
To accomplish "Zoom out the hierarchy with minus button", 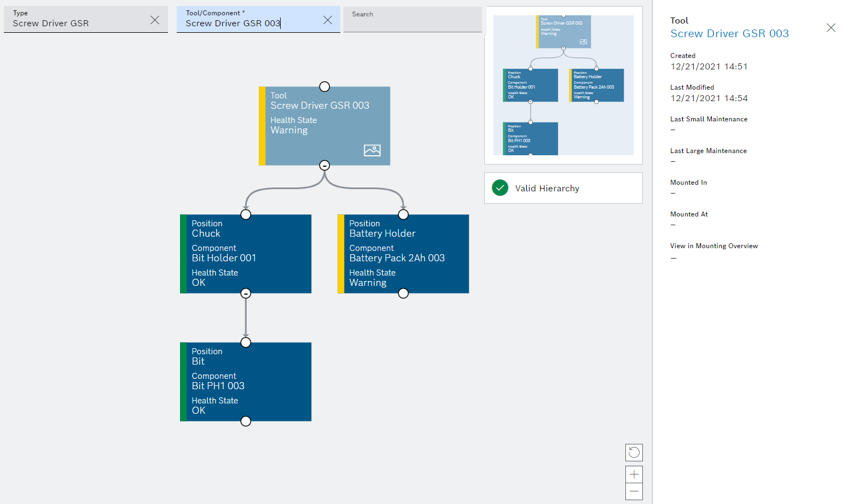I will 634,491.
